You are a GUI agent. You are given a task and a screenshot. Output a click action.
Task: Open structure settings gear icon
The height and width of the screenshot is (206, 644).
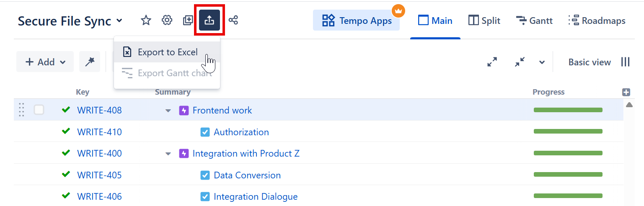coord(167,20)
